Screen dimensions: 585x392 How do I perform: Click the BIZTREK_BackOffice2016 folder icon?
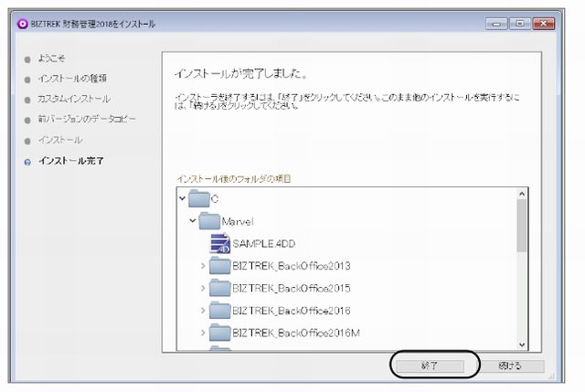(219, 310)
